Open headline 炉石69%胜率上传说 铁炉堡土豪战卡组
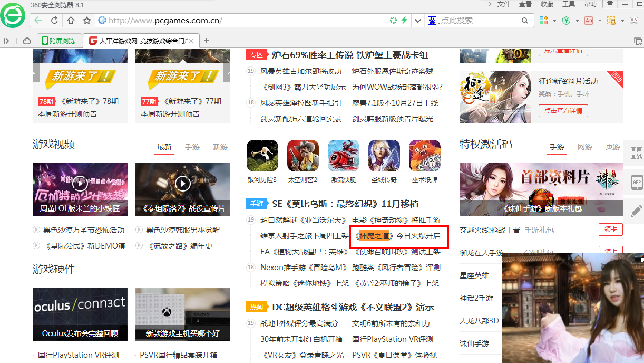The height and width of the screenshot is (363, 644). (x=350, y=55)
